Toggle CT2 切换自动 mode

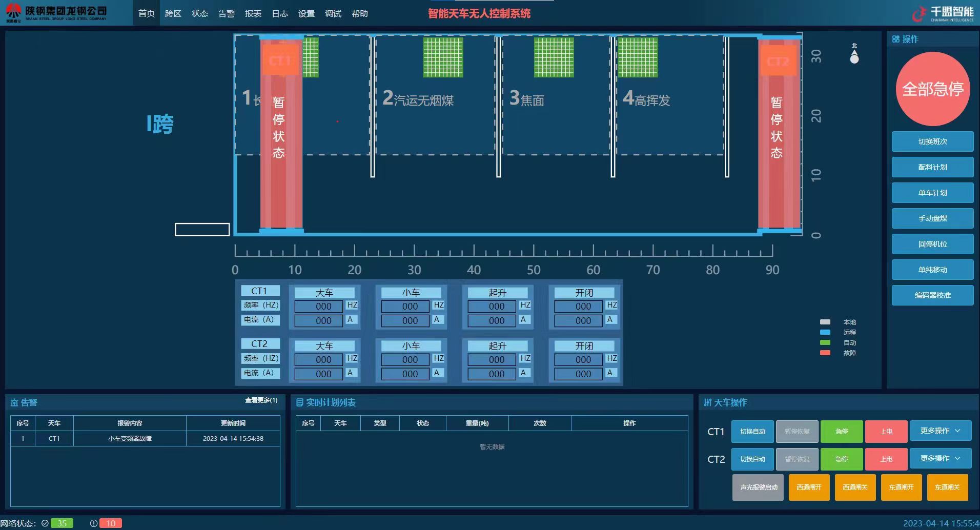point(752,459)
